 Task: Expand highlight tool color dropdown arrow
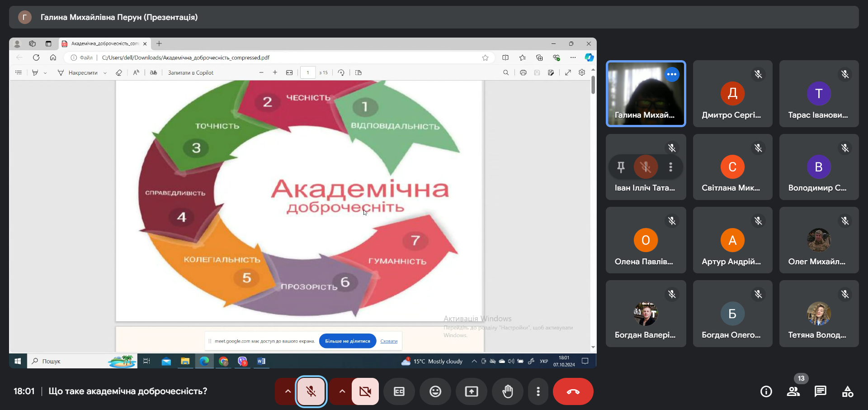45,73
